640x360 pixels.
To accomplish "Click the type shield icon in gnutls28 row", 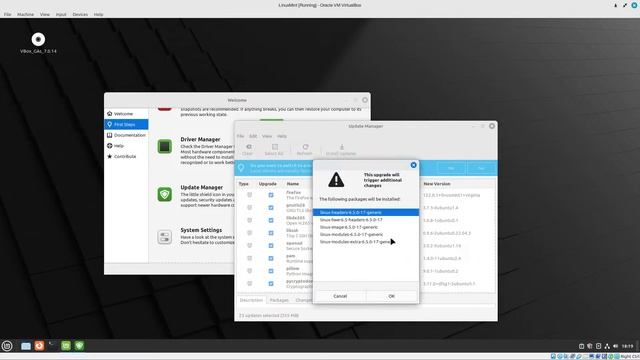I will [249, 208].
